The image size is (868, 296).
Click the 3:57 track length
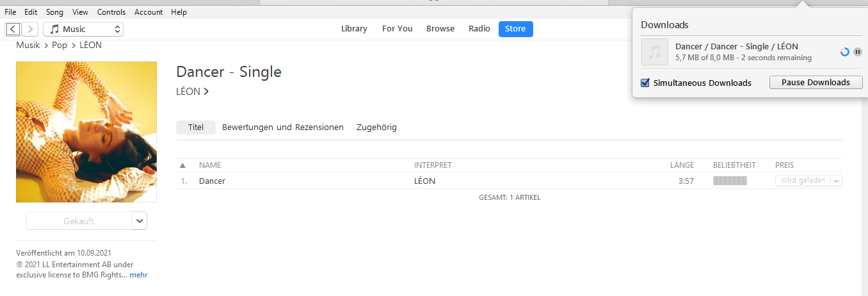[686, 181]
